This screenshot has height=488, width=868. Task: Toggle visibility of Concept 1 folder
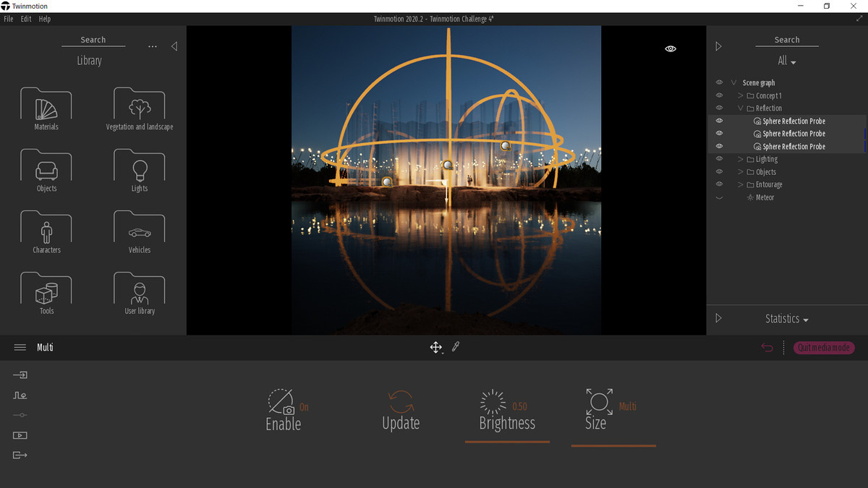tap(719, 95)
